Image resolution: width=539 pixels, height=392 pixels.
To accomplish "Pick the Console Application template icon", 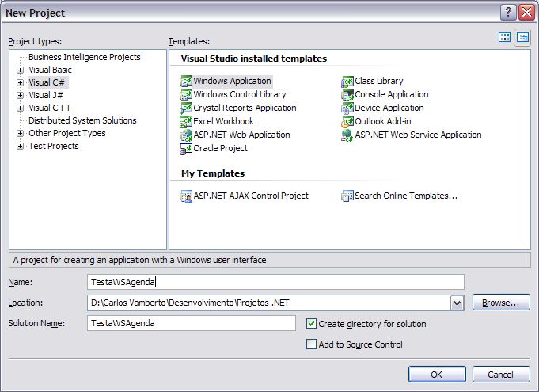I will click(x=347, y=94).
